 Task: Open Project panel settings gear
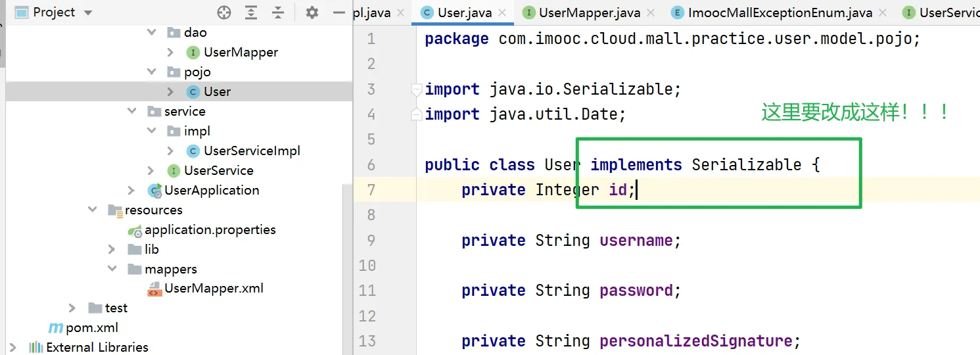click(312, 12)
